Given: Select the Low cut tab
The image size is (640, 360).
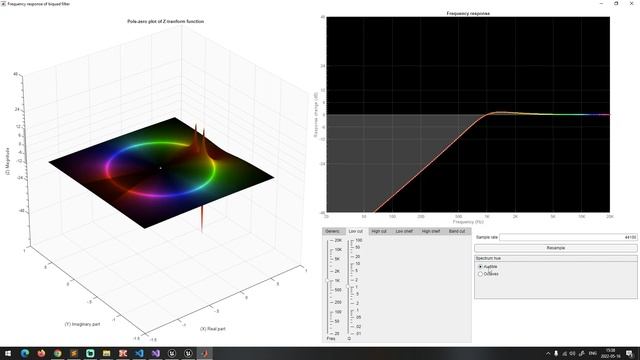Looking at the screenshot, I should pos(356,231).
